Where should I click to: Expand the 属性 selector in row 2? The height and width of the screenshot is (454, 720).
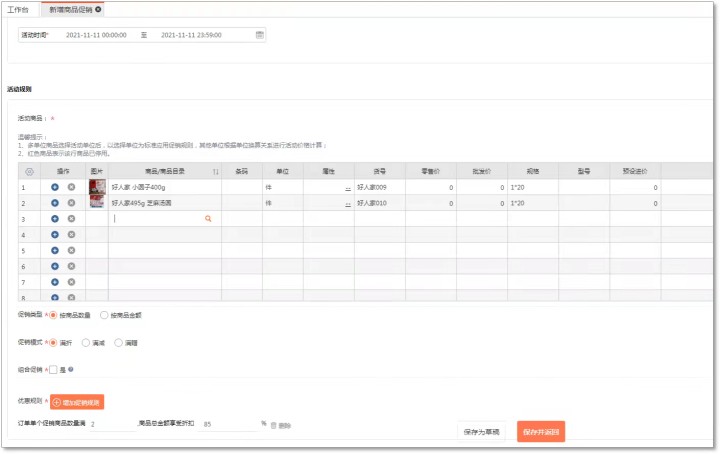tap(348, 204)
